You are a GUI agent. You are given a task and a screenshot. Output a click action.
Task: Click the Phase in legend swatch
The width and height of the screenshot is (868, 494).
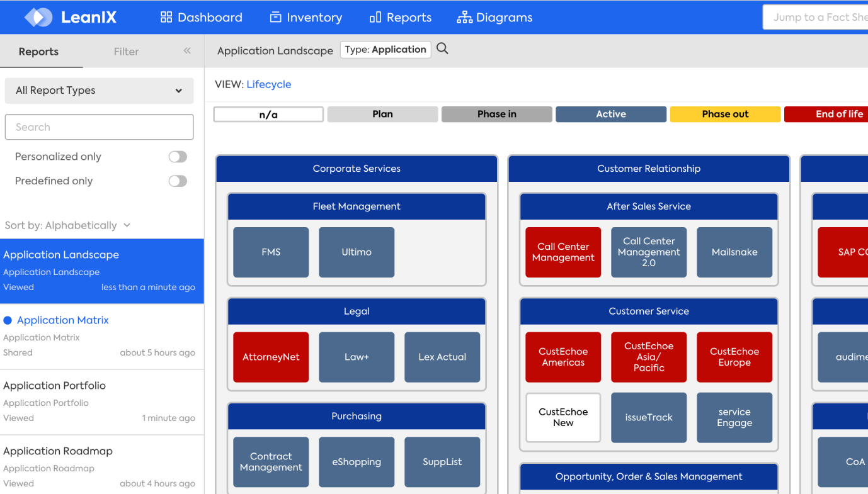tap(497, 115)
